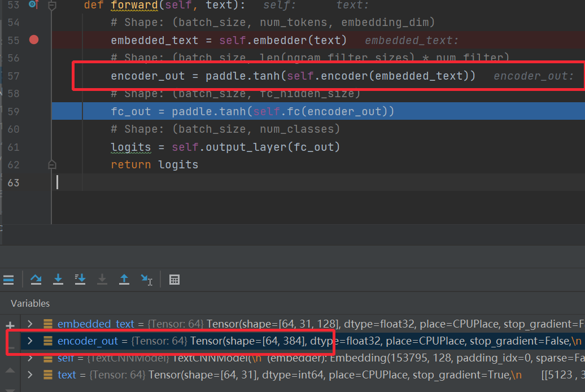Toggle the breakpoint on line 55

click(x=33, y=40)
